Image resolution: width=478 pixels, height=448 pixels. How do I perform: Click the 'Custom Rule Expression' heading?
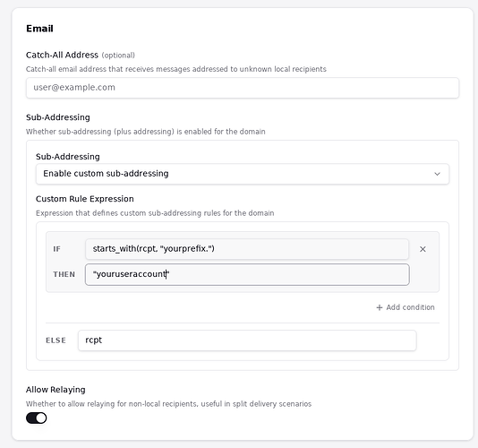pyautogui.click(x=85, y=199)
